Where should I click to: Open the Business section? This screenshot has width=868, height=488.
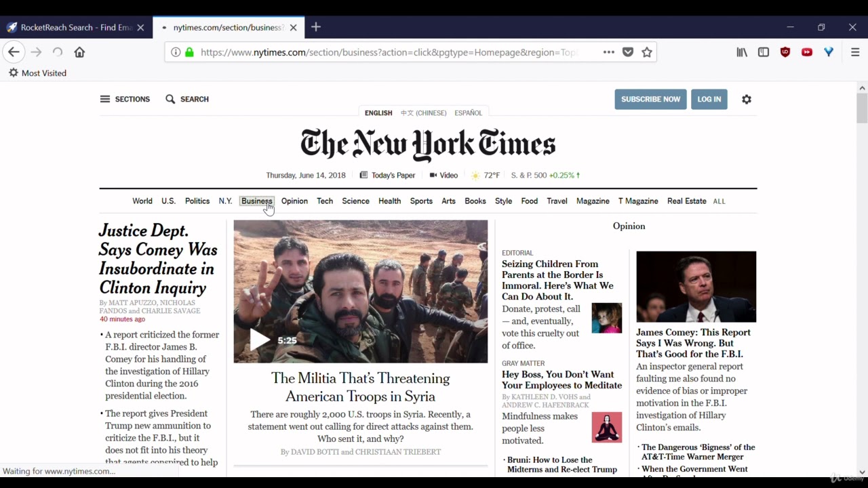coord(257,201)
